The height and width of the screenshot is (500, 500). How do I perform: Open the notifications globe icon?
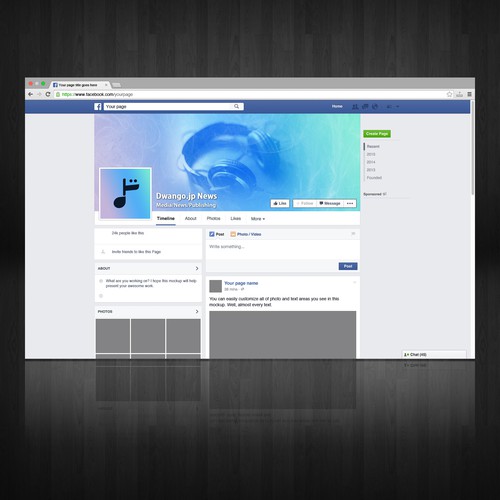[x=375, y=107]
